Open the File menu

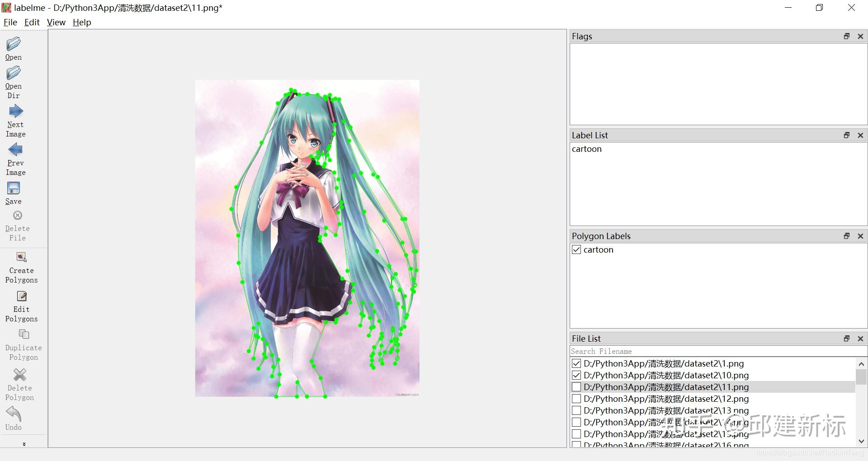pos(10,22)
